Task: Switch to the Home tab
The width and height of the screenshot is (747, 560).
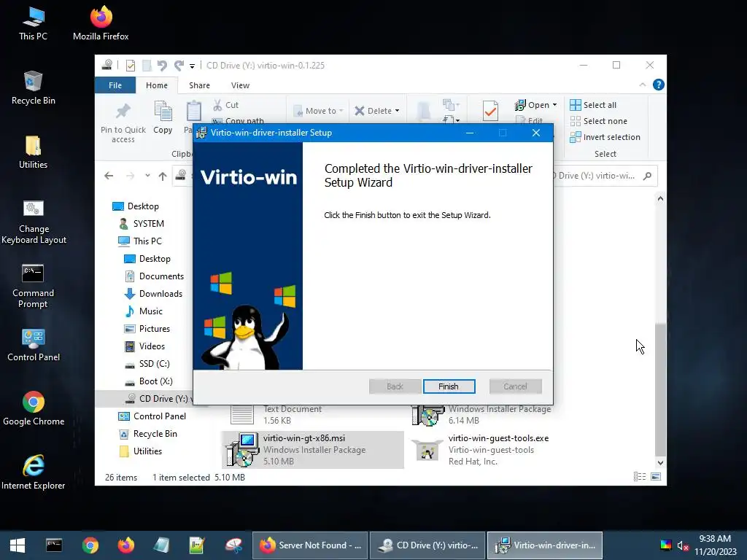Action: pyautogui.click(x=157, y=85)
